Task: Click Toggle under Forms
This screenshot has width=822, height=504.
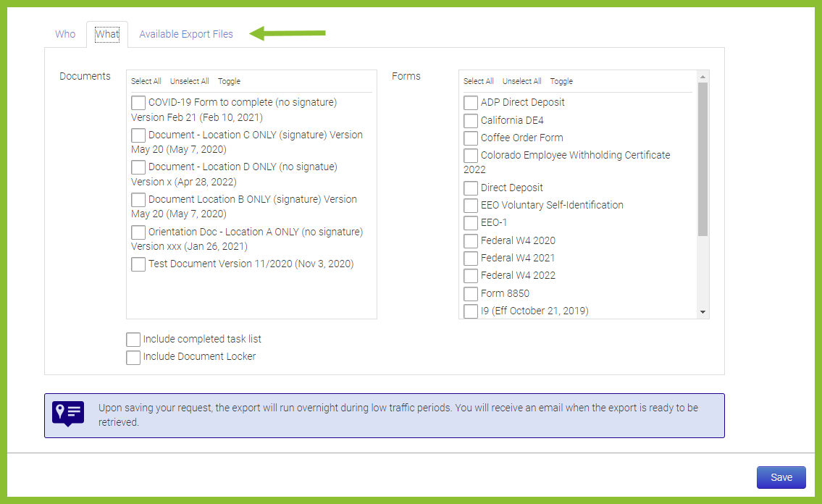Action: point(561,81)
